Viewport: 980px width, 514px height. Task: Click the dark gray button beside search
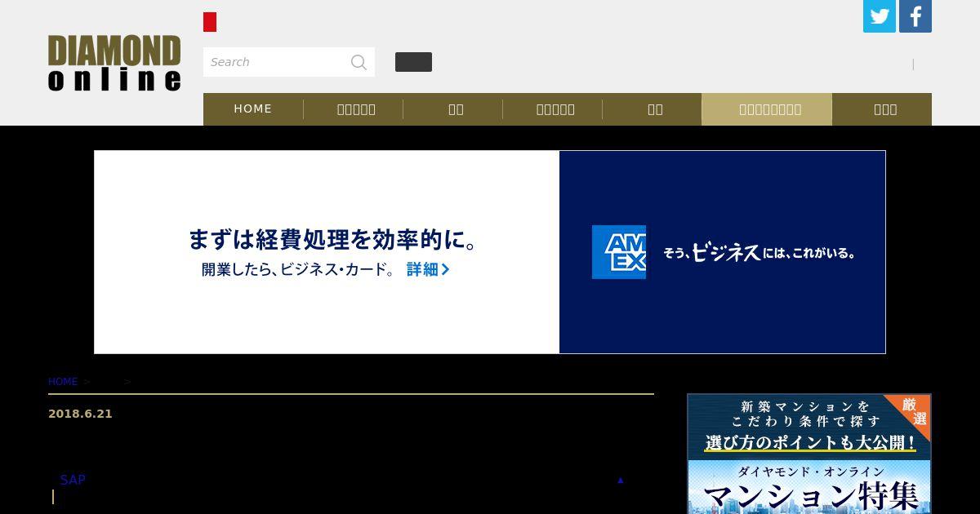pos(413,62)
